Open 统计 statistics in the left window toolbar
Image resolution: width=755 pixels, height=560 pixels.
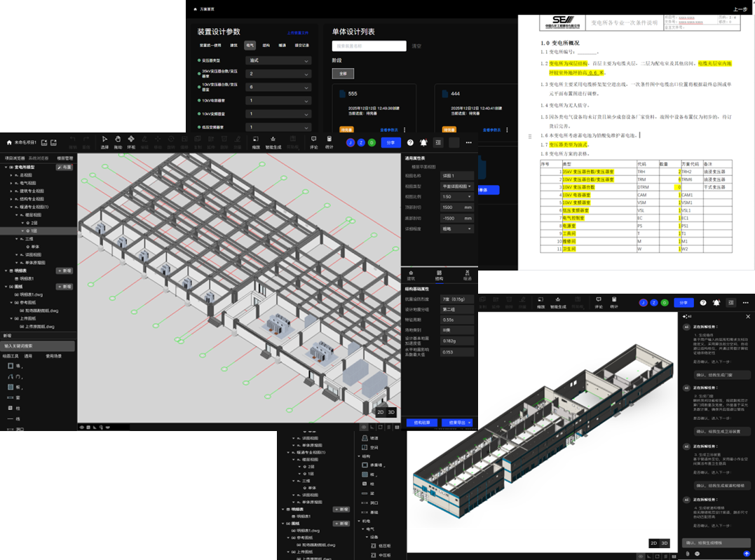(x=329, y=142)
